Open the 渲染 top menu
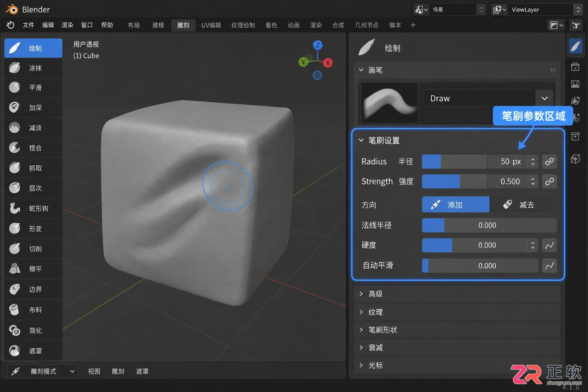 point(67,25)
